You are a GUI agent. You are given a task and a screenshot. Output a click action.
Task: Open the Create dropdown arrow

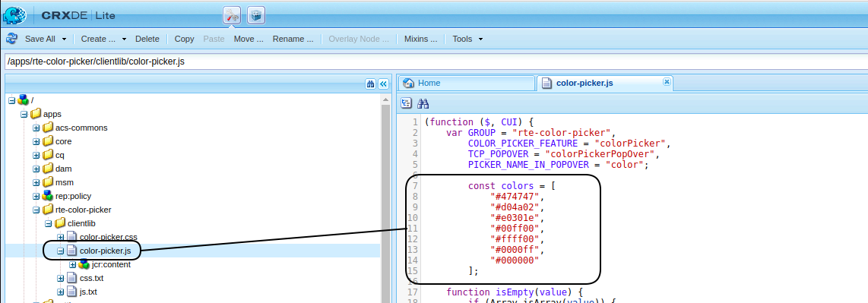[124, 39]
